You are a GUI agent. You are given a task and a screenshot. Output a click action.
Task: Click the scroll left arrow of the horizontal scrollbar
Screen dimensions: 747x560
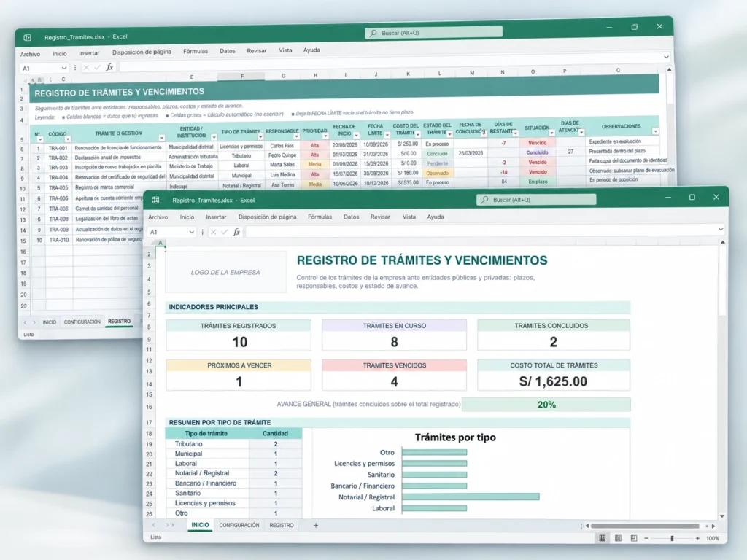(587, 526)
